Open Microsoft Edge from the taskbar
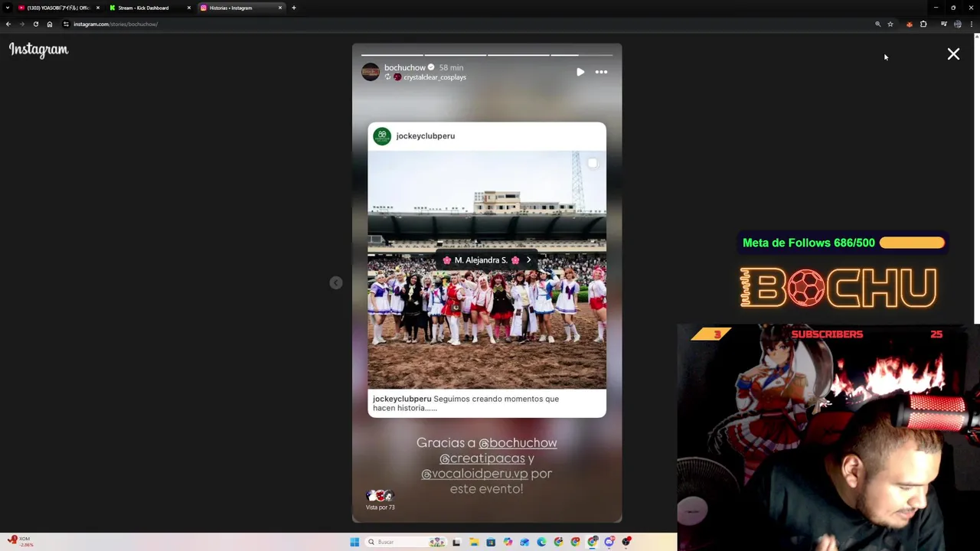The image size is (980, 551). pos(541,542)
